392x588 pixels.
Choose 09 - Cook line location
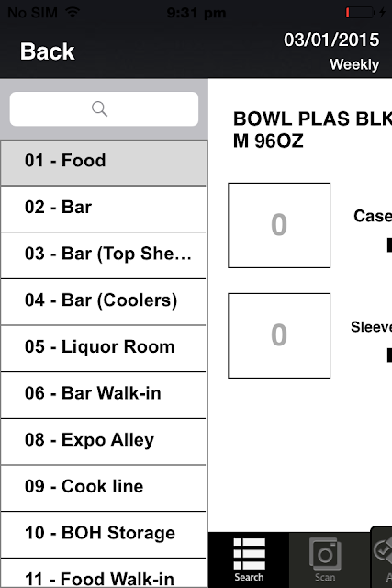104,488
